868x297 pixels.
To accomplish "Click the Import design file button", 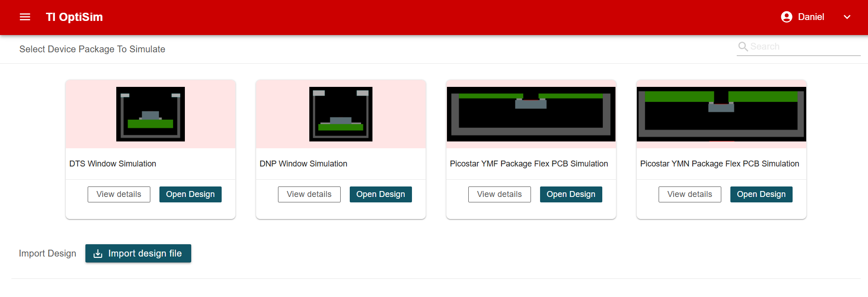I will click(138, 253).
